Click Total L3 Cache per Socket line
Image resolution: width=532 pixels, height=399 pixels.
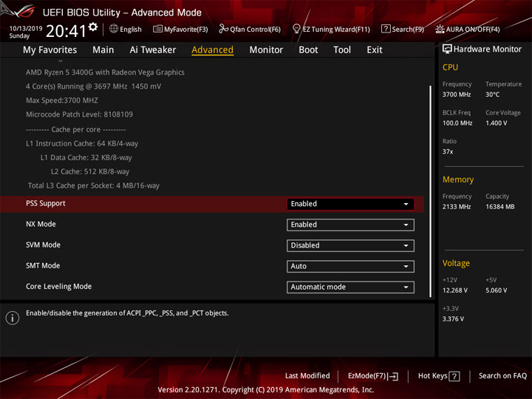point(94,185)
